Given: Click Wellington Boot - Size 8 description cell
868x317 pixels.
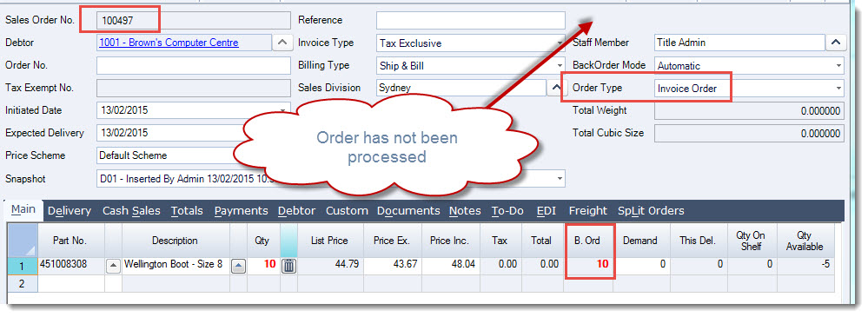Looking at the screenshot, I should tap(176, 266).
